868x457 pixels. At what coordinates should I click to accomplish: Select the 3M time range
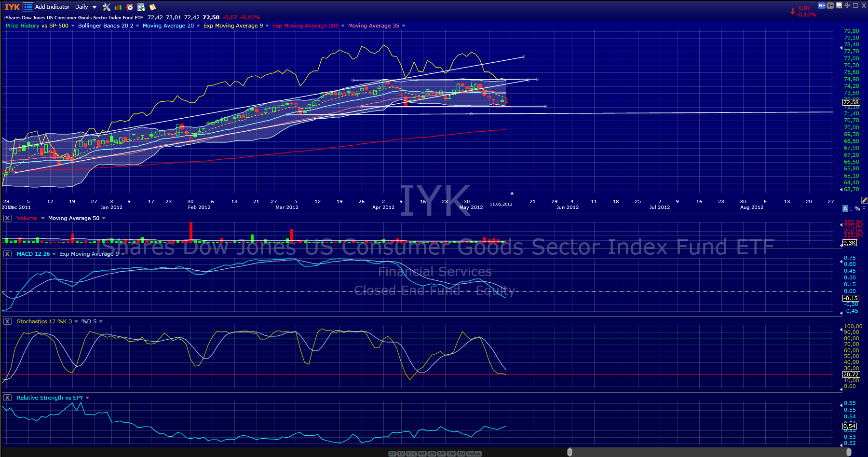point(432,454)
